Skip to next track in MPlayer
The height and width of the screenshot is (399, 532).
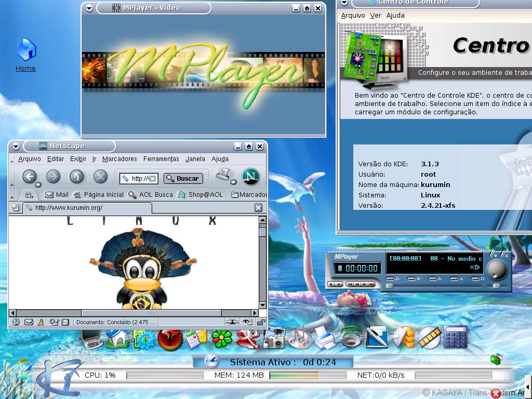pyautogui.click(x=371, y=284)
